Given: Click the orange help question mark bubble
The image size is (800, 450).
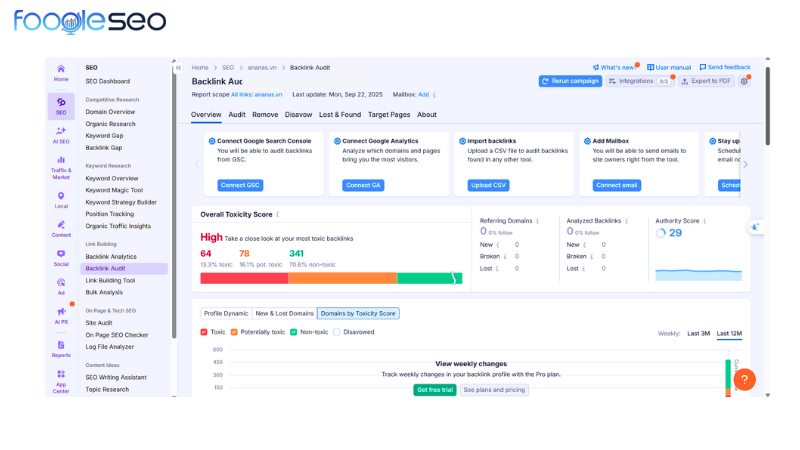Looking at the screenshot, I should [744, 380].
